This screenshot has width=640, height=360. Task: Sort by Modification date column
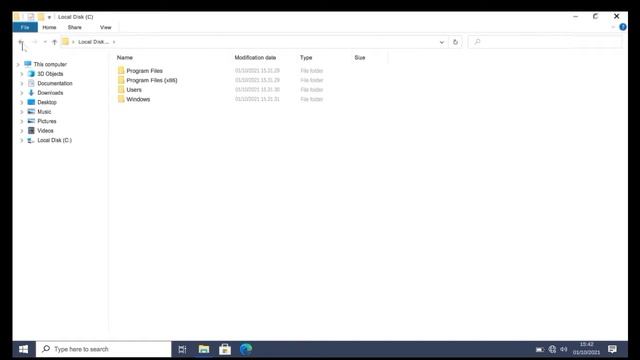click(x=256, y=58)
